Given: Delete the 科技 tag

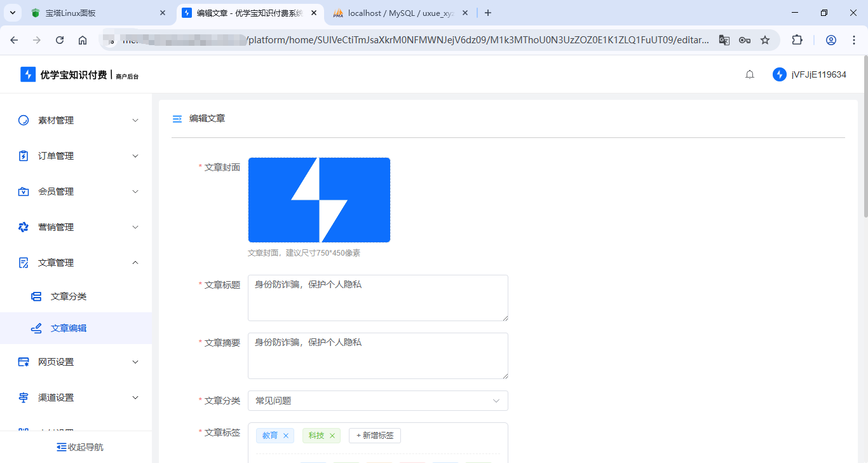Looking at the screenshot, I should pos(333,435).
